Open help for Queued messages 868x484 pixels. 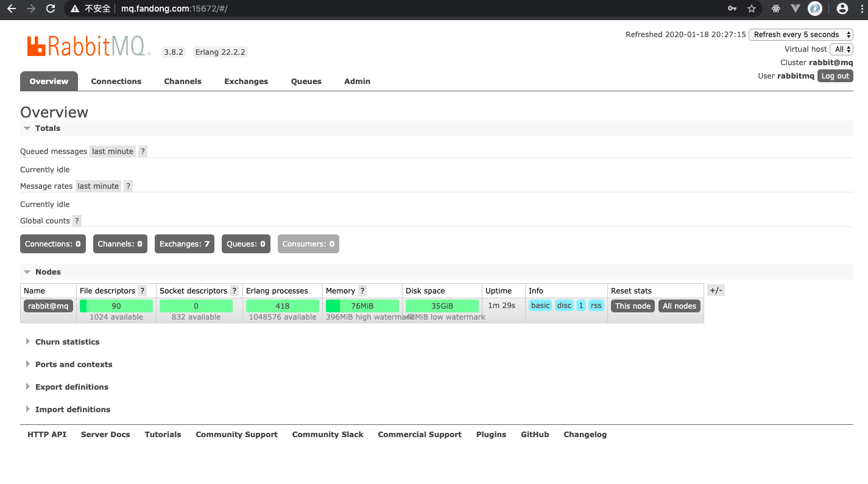[x=143, y=152]
